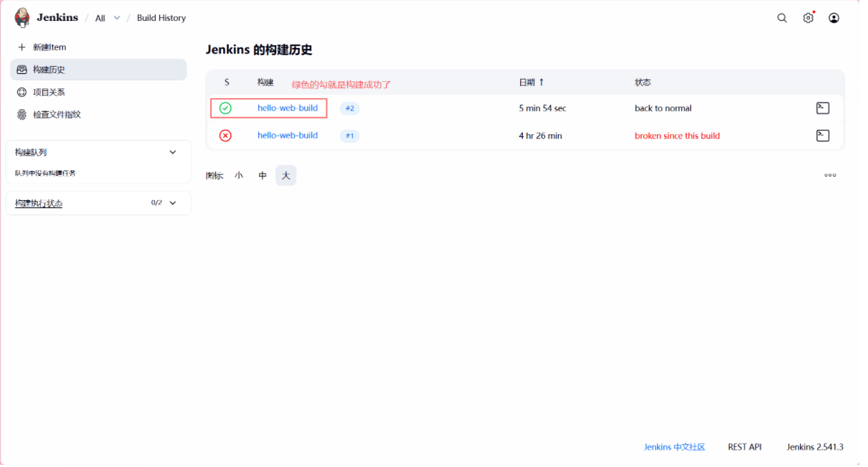Click red failure icon for build #1
Viewport: 868px width, 467px height.
[225, 136]
